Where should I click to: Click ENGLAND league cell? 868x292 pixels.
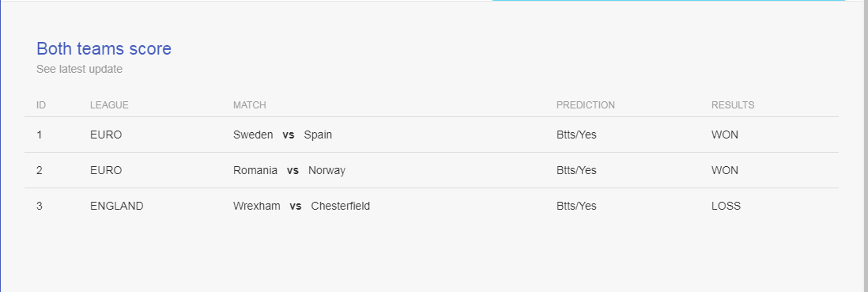(x=117, y=206)
